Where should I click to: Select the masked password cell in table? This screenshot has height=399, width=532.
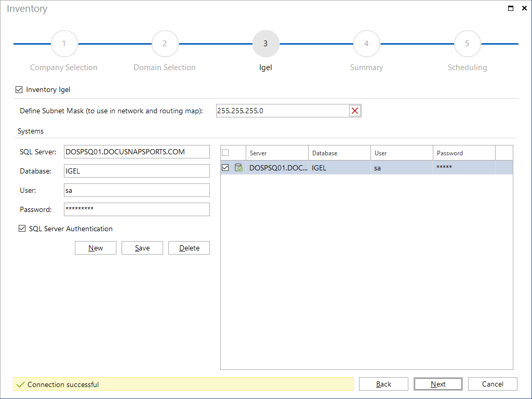pos(464,168)
